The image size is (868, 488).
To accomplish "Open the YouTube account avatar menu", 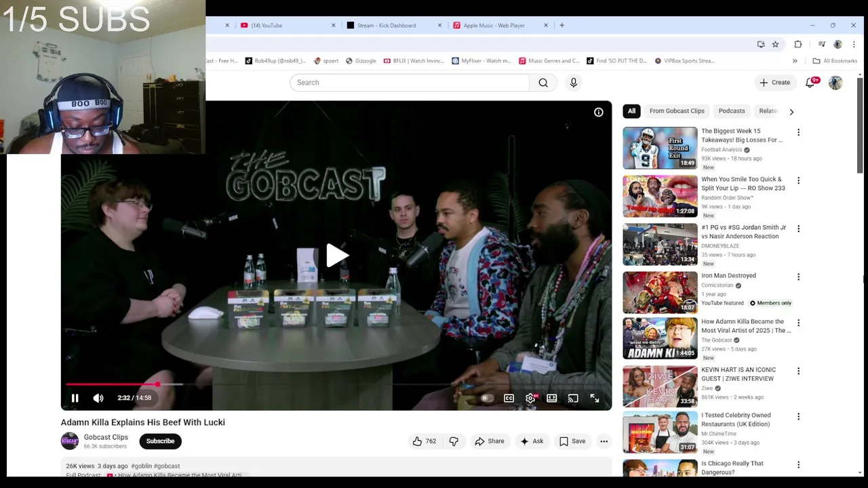I will point(835,83).
